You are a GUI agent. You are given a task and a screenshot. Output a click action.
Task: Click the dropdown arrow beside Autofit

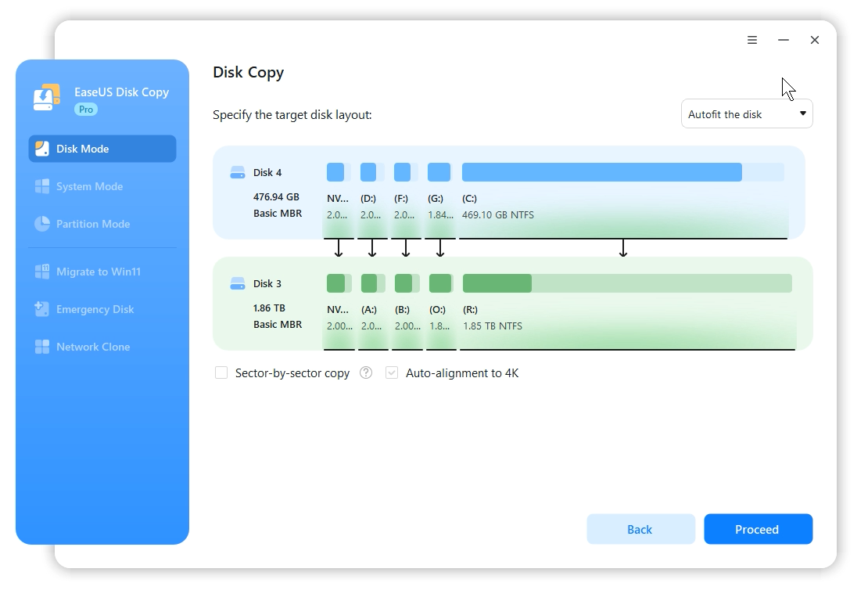[x=802, y=113]
